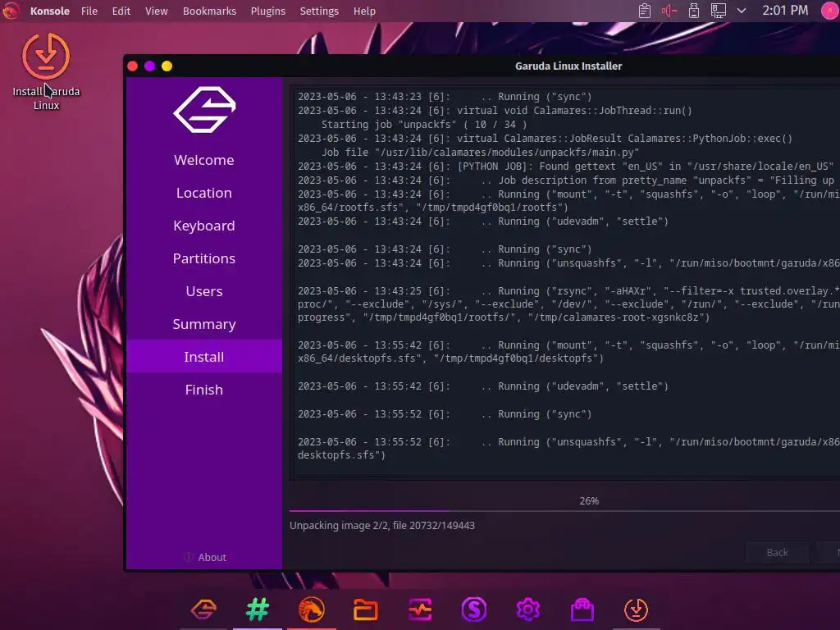Open the clipboard tray icon
The height and width of the screenshot is (630, 840).
pos(645,11)
